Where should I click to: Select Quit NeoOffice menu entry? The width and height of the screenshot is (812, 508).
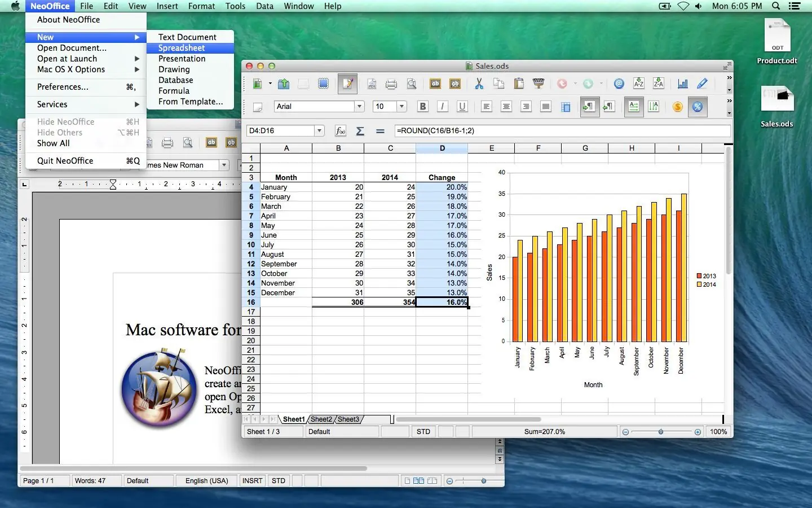pyautogui.click(x=86, y=161)
